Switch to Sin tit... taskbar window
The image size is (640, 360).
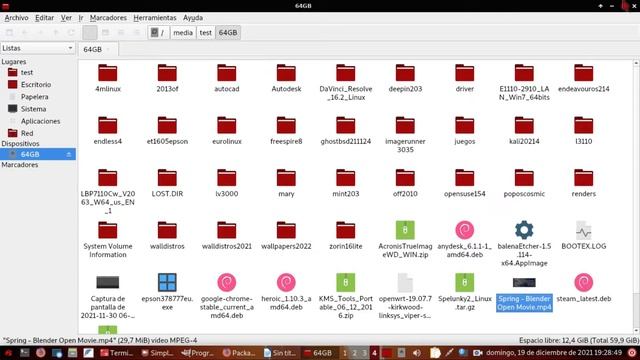[280, 353]
